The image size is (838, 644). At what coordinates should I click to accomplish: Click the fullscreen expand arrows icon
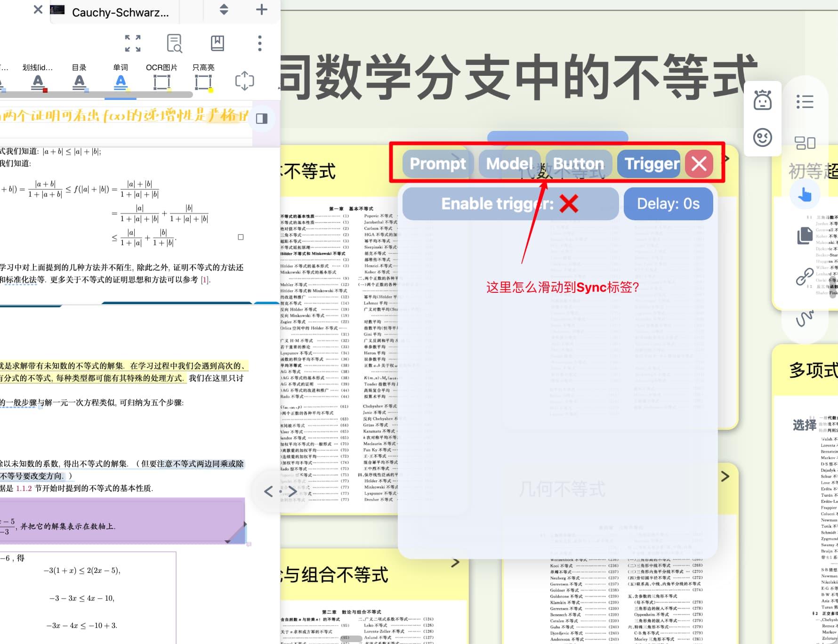coord(133,43)
